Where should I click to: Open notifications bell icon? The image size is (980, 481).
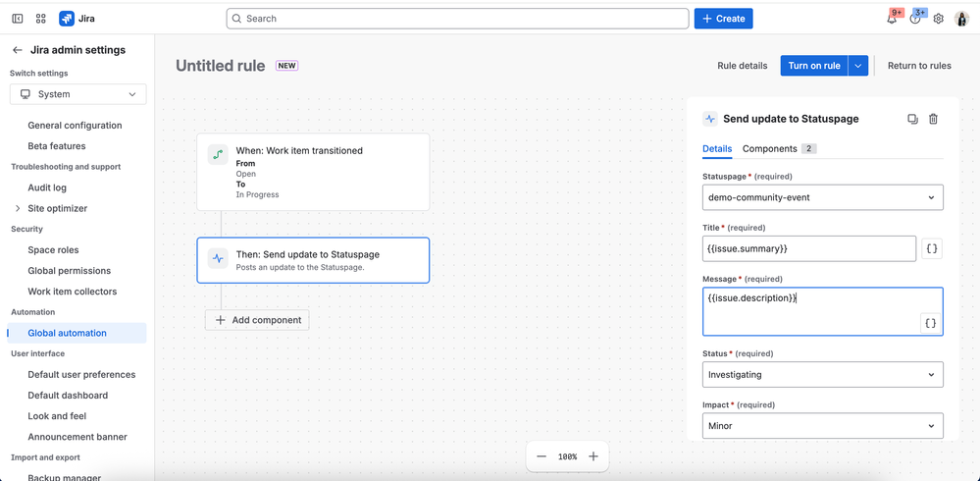[x=892, y=19]
